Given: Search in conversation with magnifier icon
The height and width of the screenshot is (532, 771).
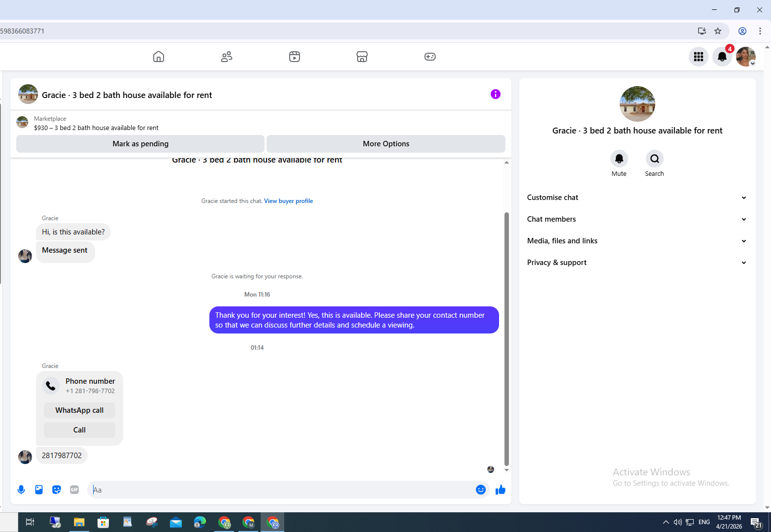Looking at the screenshot, I should click(x=655, y=159).
